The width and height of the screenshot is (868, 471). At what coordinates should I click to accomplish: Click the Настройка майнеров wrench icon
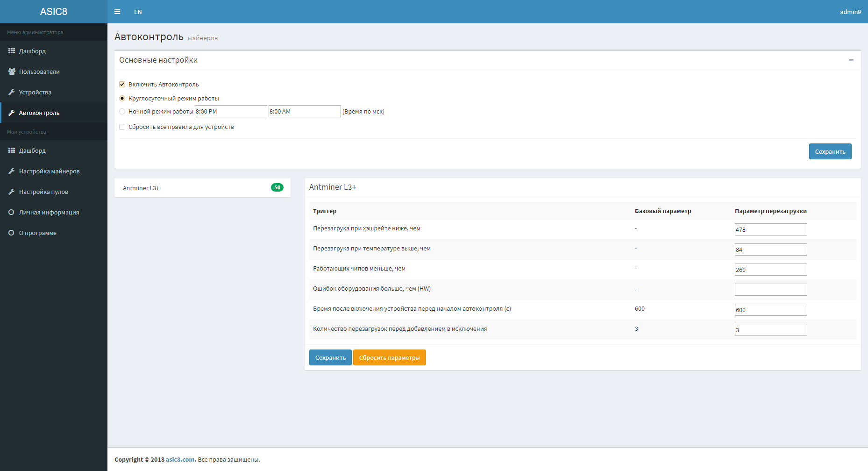tap(12, 171)
